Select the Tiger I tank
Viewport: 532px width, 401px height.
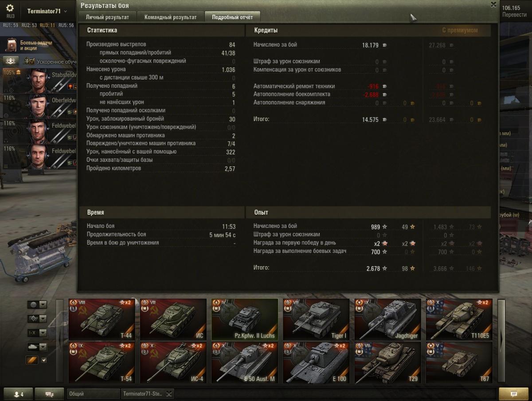click(x=317, y=319)
